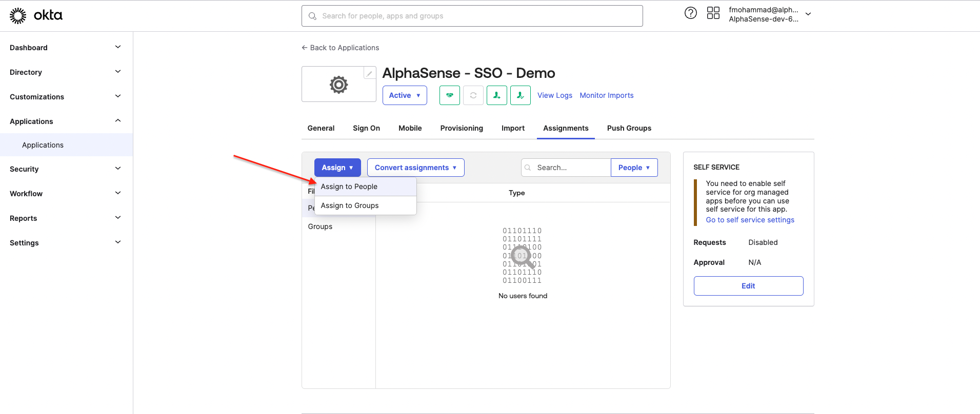Collapse the Applications sidebar section

coord(66,121)
